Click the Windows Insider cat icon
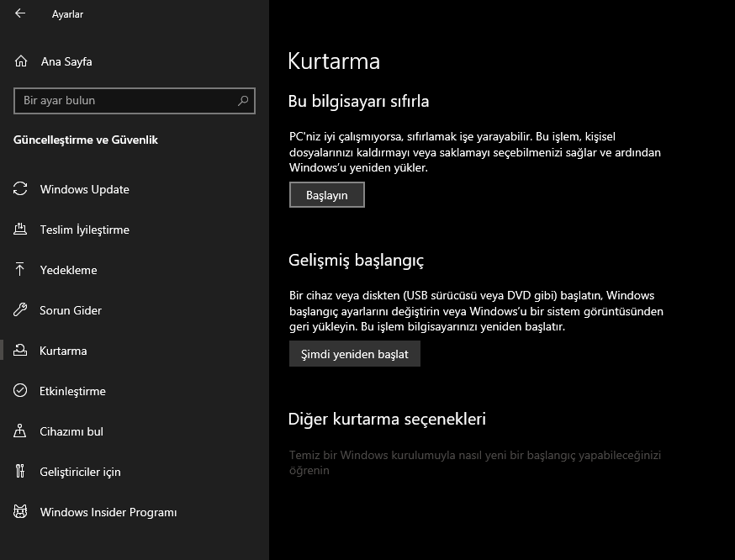The image size is (735, 560). tap(20, 511)
